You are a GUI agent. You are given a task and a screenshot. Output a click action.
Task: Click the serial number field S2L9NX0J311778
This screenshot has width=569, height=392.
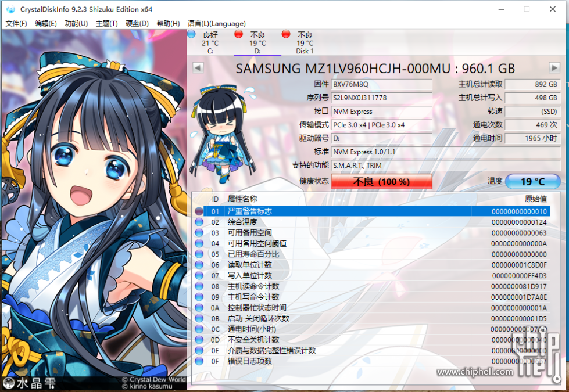coord(381,98)
